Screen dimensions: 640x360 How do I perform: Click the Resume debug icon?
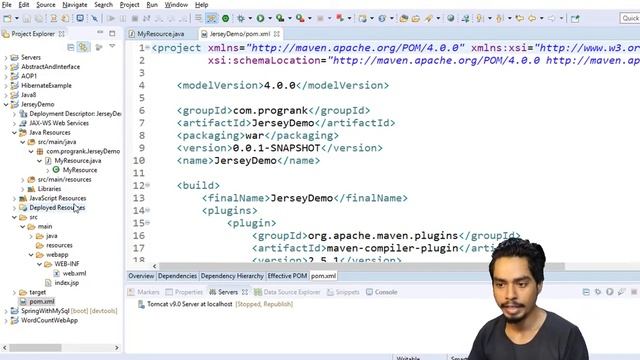click(111, 18)
